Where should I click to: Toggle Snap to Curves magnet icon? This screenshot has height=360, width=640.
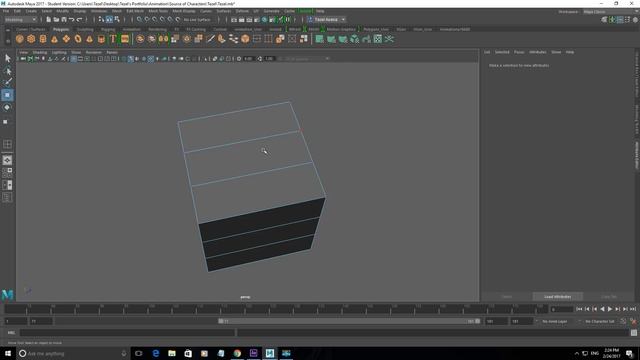pos(147,20)
